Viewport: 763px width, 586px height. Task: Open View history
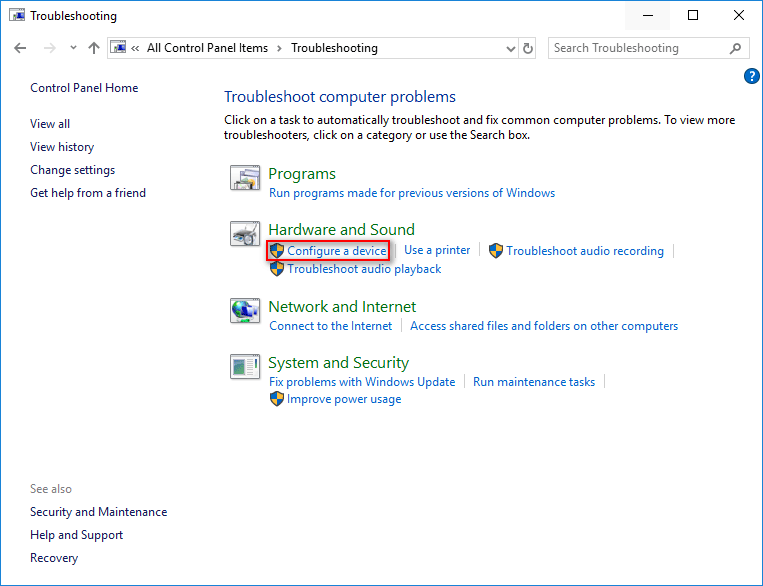click(x=62, y=147)
